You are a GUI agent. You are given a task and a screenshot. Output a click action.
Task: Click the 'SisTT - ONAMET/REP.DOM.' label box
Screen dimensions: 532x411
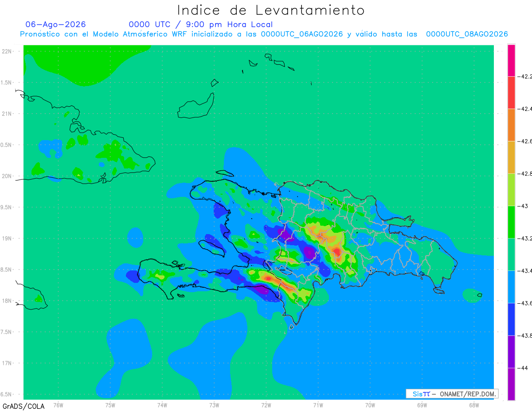pyautogui.click(x=452, y=394)
